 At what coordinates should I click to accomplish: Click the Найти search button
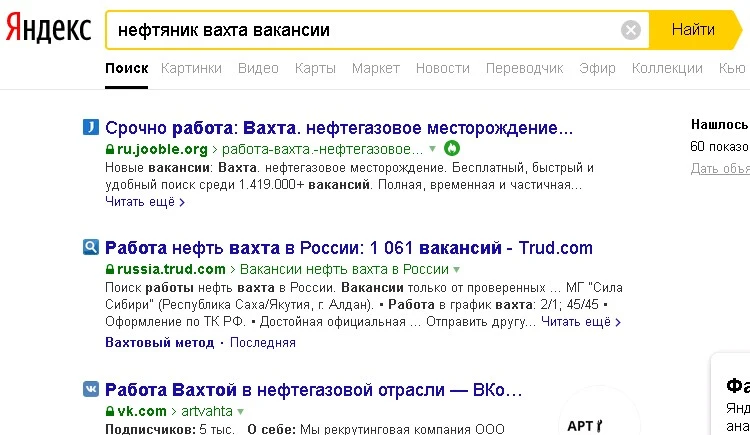pyautogui.click(x=695, y=30)
